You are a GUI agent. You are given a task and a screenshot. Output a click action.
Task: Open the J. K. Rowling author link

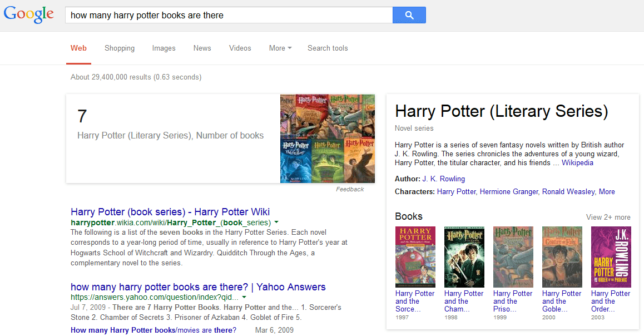443,179
